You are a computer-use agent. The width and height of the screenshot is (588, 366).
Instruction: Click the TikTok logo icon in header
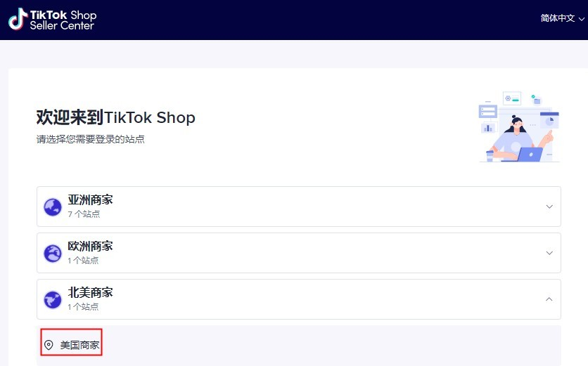point(18,19)
